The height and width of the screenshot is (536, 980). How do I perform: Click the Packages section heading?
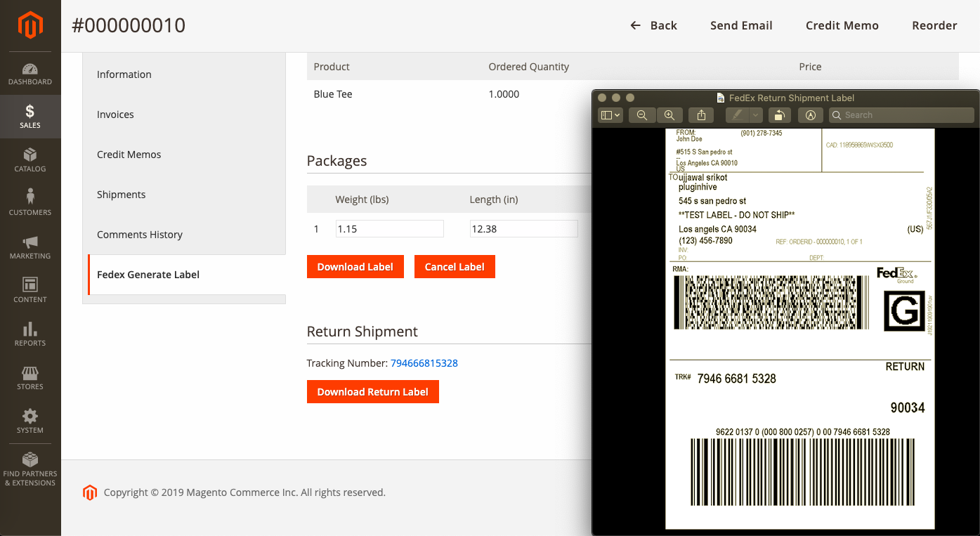pos(337,161)
